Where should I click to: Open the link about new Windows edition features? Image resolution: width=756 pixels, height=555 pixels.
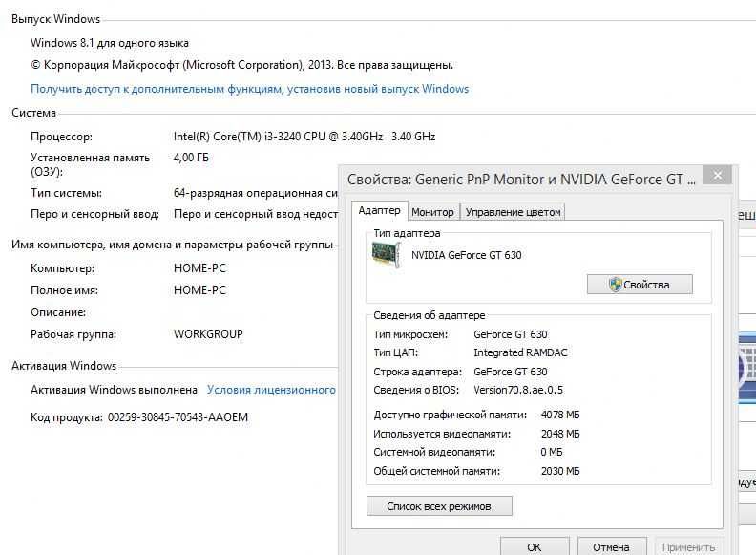click(250, 89)
